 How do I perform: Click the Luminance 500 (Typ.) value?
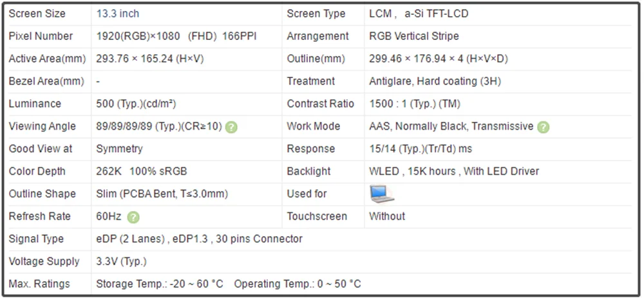(x=136, y=104)
